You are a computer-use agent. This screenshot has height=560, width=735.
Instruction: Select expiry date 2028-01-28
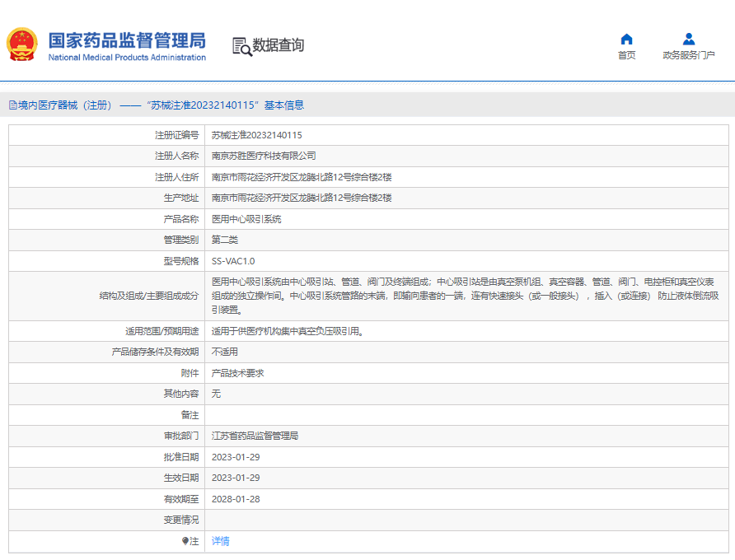pos(236,499)
